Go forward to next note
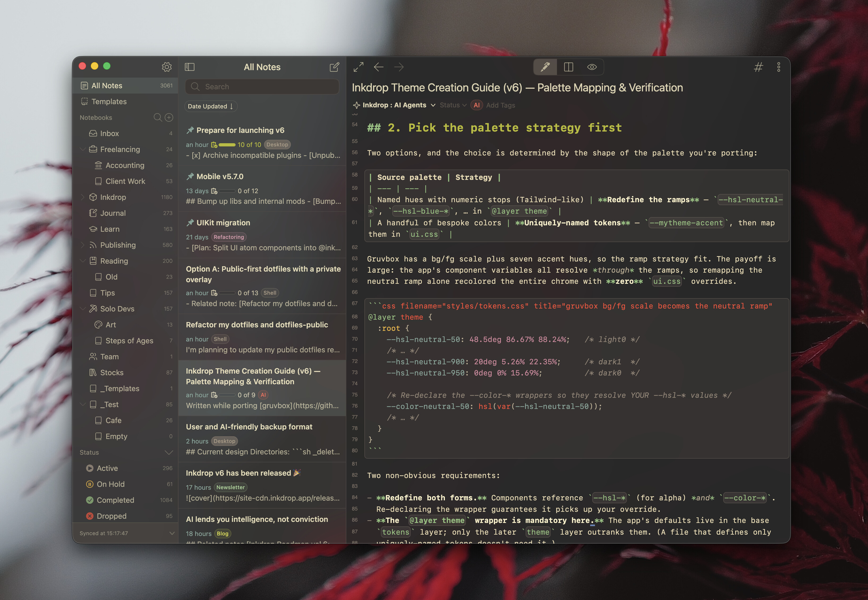The image size is (868, 600). [399, 67]
